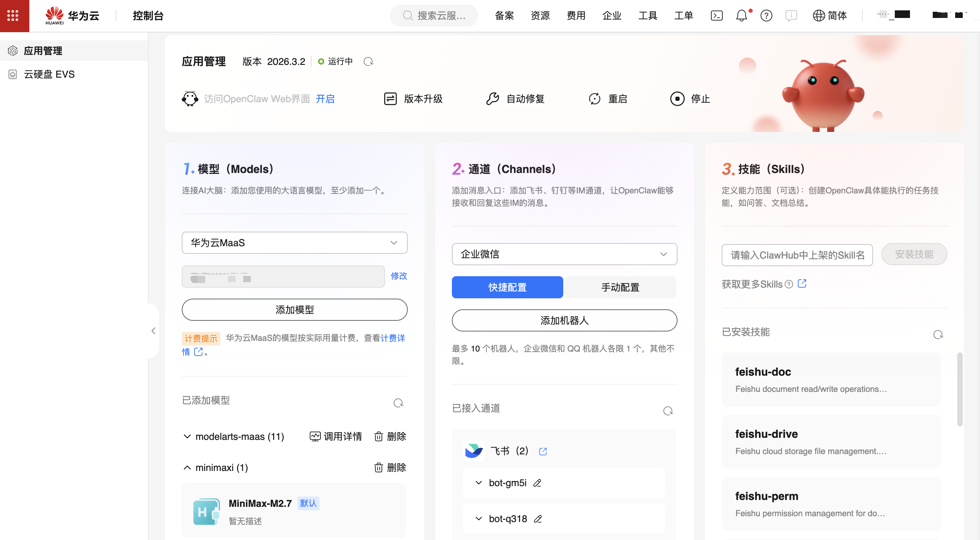Screen dimensions: 980x540
Task: Open the 企业 top menu
Action: tap(612, 16)
